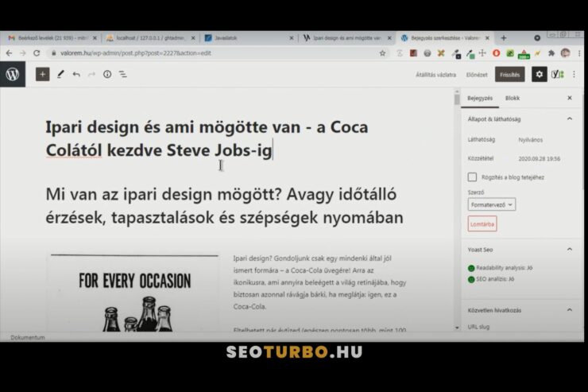Click the scrollbar down arrow
The width and height of the screenshot is (588, 392).
click(x=457, y=328)
